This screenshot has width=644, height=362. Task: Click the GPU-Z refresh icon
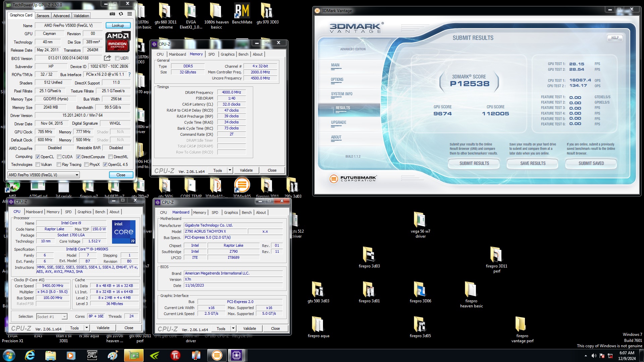coord(121,14)
